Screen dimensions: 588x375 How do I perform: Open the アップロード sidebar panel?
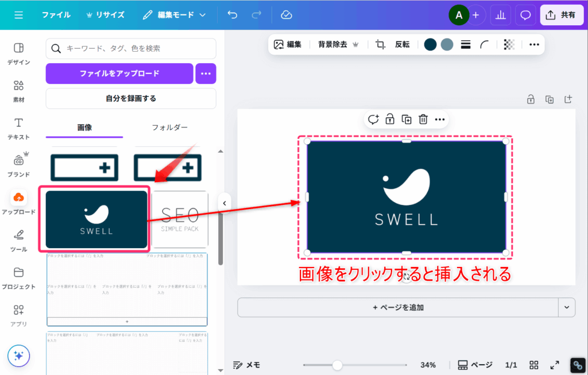[x=18, y=203]
